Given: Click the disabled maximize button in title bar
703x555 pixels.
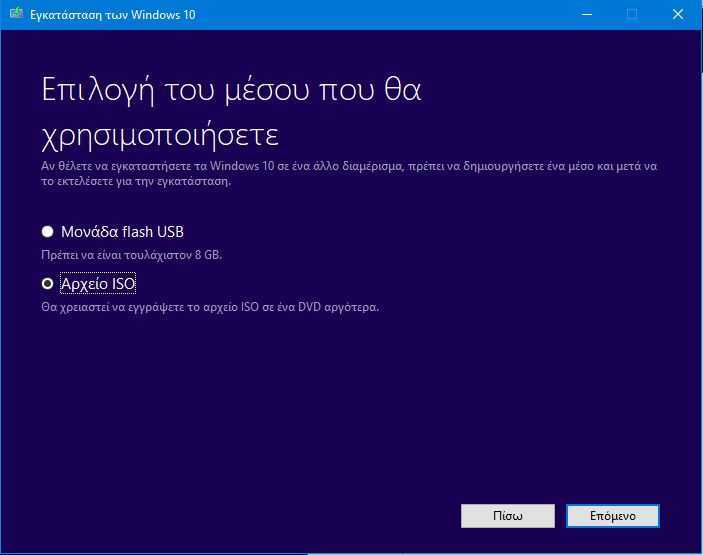Looking at the screenshot, I should [x=632, y=14].
